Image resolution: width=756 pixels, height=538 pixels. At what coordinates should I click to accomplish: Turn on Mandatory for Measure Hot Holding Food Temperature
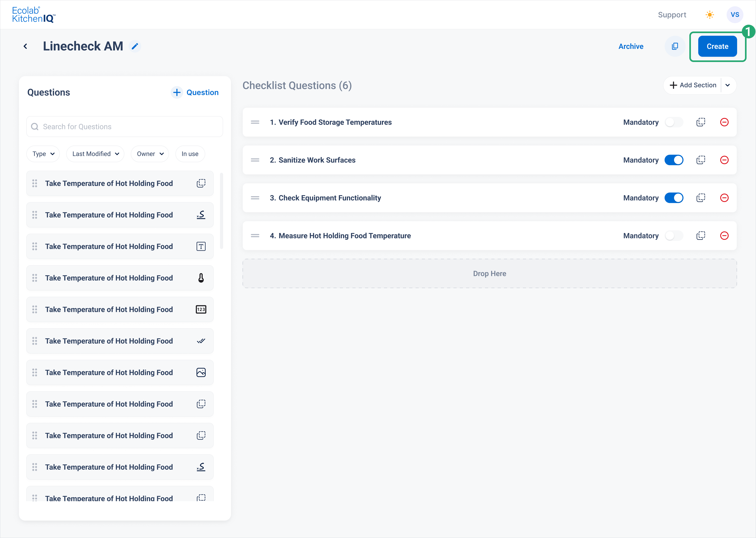point(674,236)
